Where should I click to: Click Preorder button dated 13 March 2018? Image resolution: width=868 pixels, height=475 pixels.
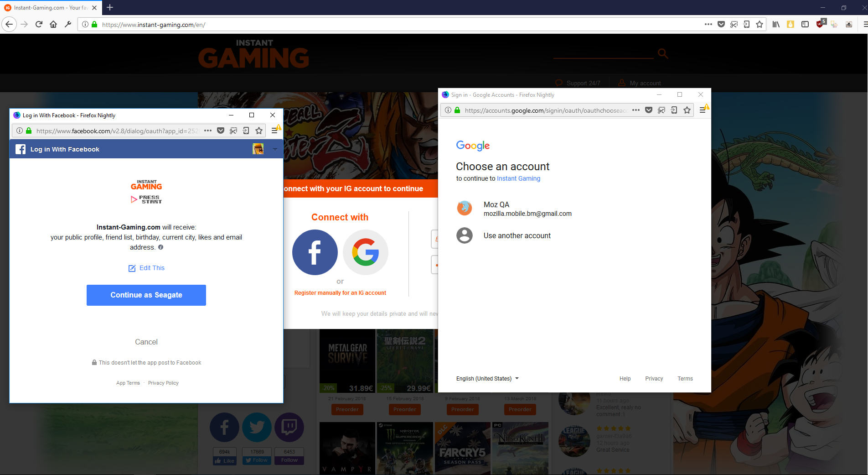pos(520,409)
